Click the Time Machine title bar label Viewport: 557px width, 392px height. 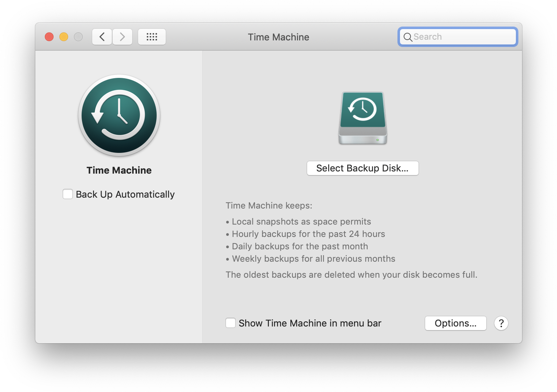[x=278, y=37]
